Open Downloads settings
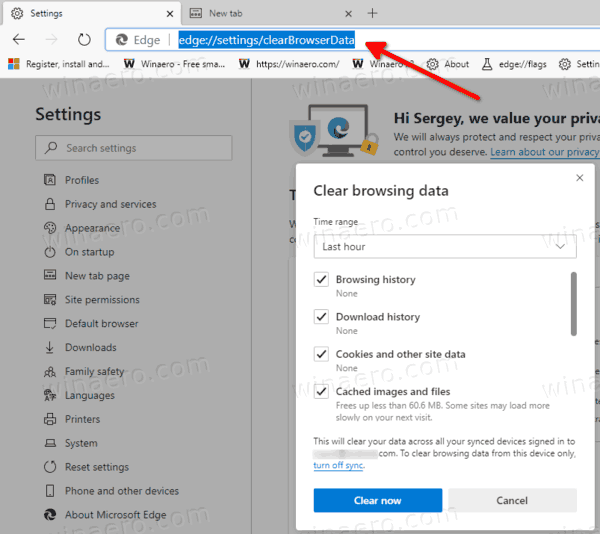This screenshot has height=534, width=600. [91, 347]
